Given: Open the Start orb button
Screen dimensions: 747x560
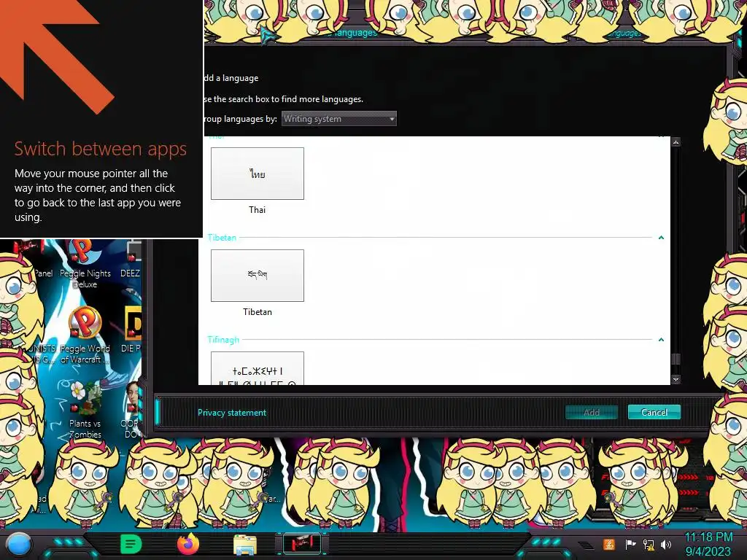Looking at the screenshot, I should tap(19, 544).
